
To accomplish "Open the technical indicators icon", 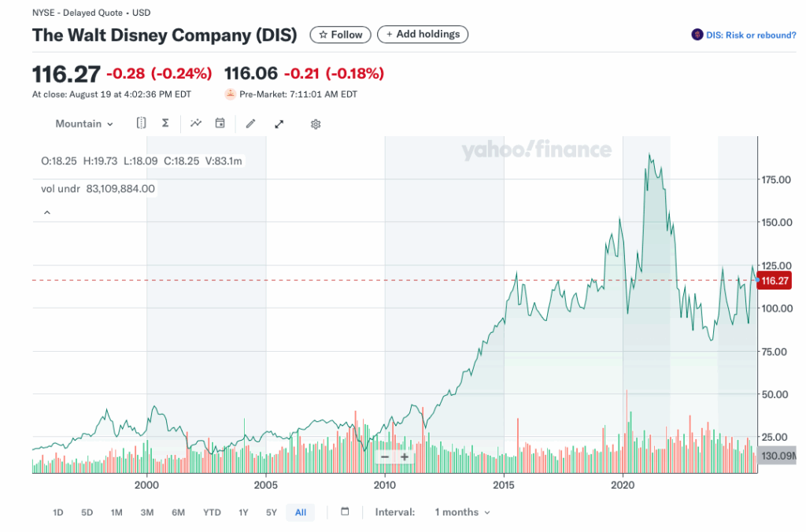I will tap(196, 124).
